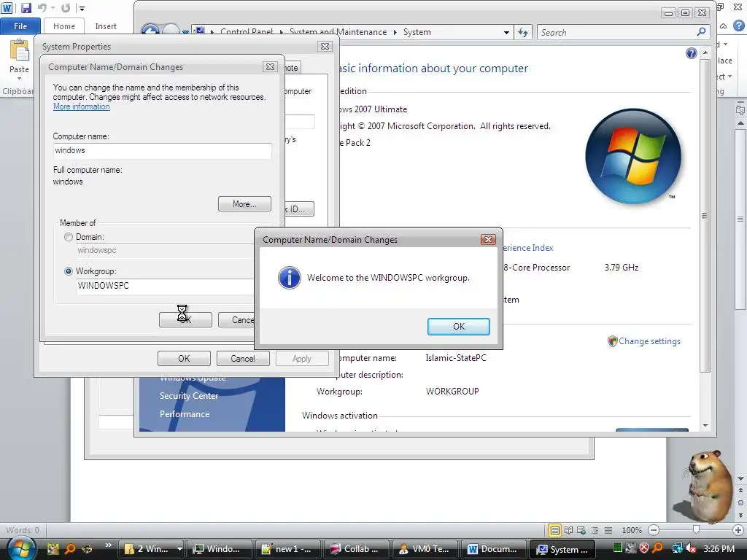Open Customize Quick Access Toolbar dropdown
The image size is (747, 560).
coord(82,9)
